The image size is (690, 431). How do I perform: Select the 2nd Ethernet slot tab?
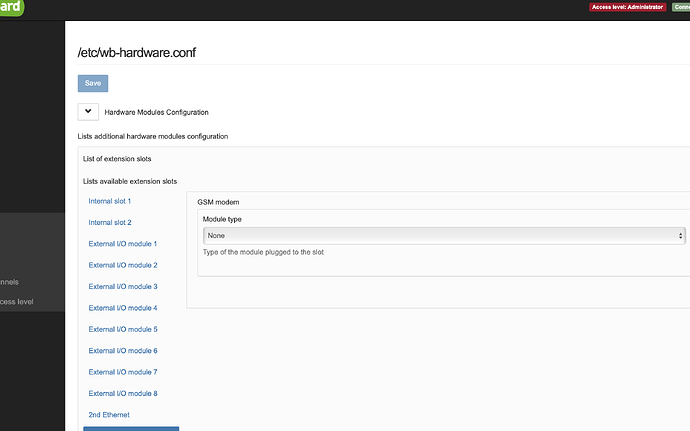click(x=109, y=415)
